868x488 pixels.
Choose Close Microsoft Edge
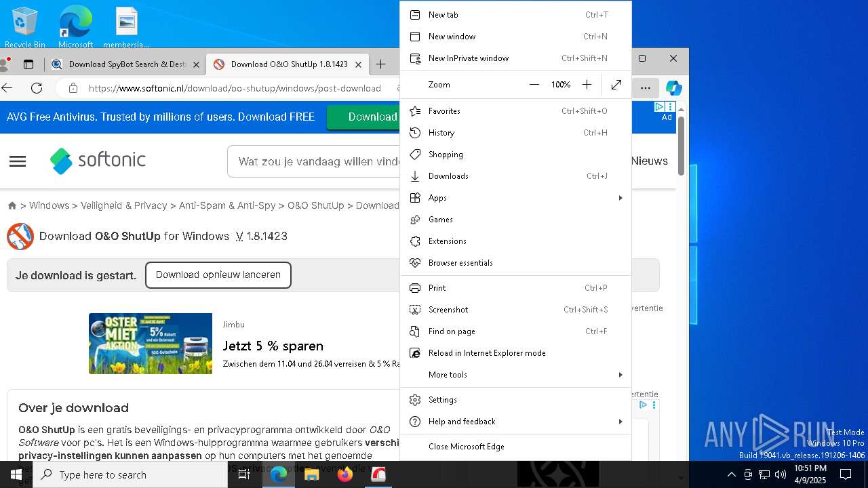[515, 447]
